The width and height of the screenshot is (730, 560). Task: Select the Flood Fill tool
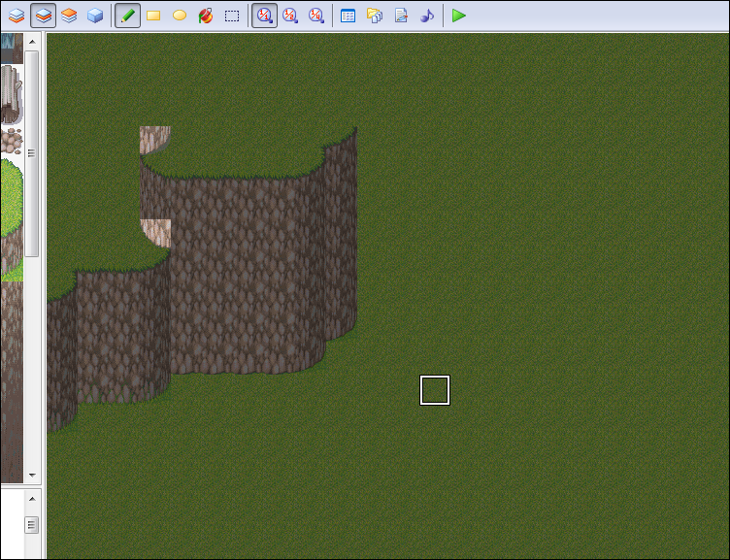(206, 16)
